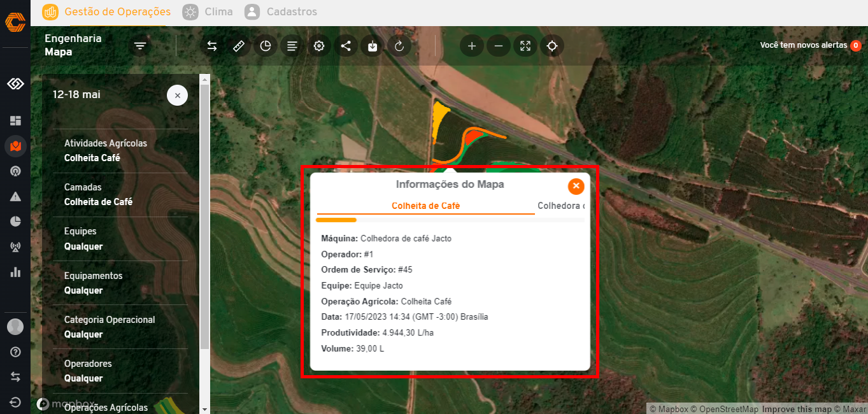This screenshot has height=414, width=868.
Task: Click the logout icon in sidebar
Action: click(x=15, y=402)
